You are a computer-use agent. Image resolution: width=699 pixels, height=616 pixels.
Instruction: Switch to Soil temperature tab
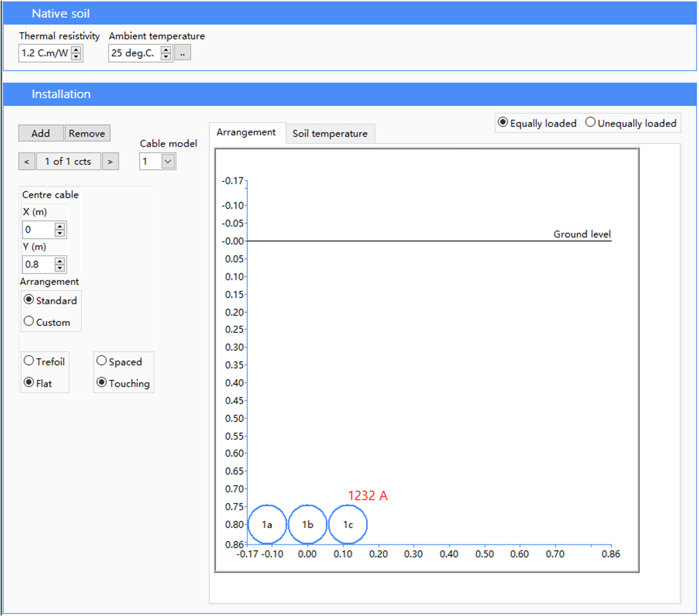[x=330, y=134]
